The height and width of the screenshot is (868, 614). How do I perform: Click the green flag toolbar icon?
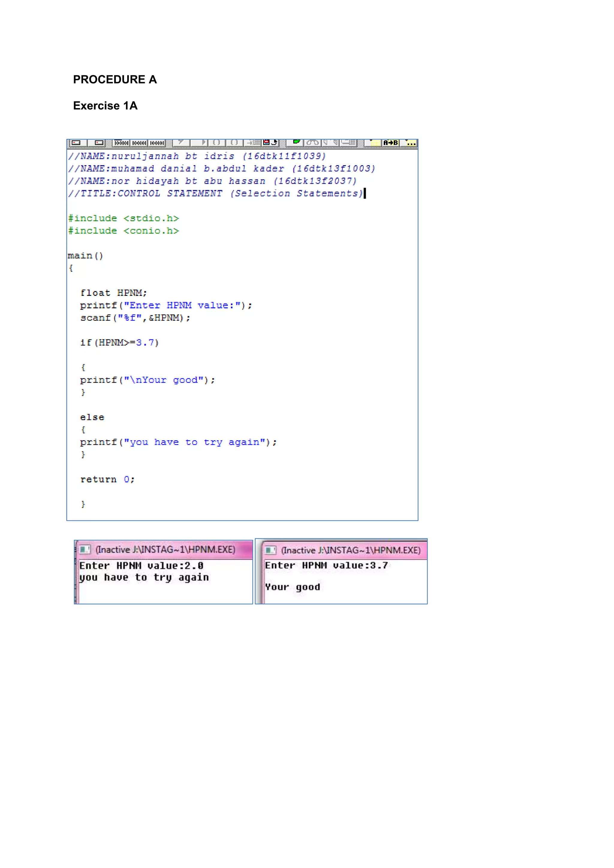click(297, 142)
